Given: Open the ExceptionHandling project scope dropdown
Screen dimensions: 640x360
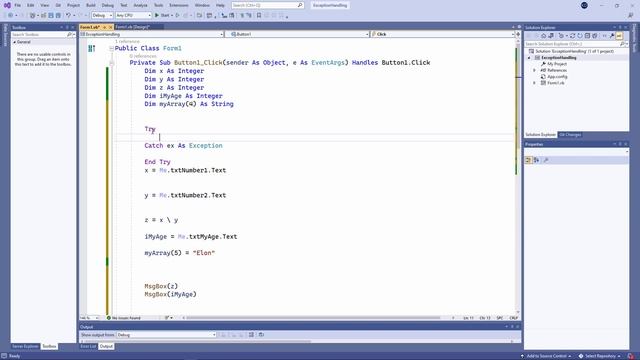Looking at the screenshot, I should pyautogui.click(x=152, y=34).
